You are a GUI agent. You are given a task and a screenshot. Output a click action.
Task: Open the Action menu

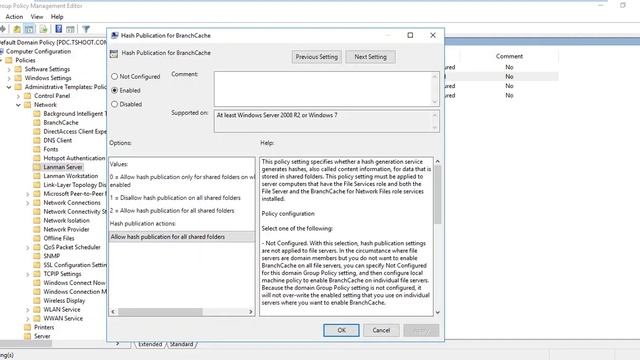(14, 17)
